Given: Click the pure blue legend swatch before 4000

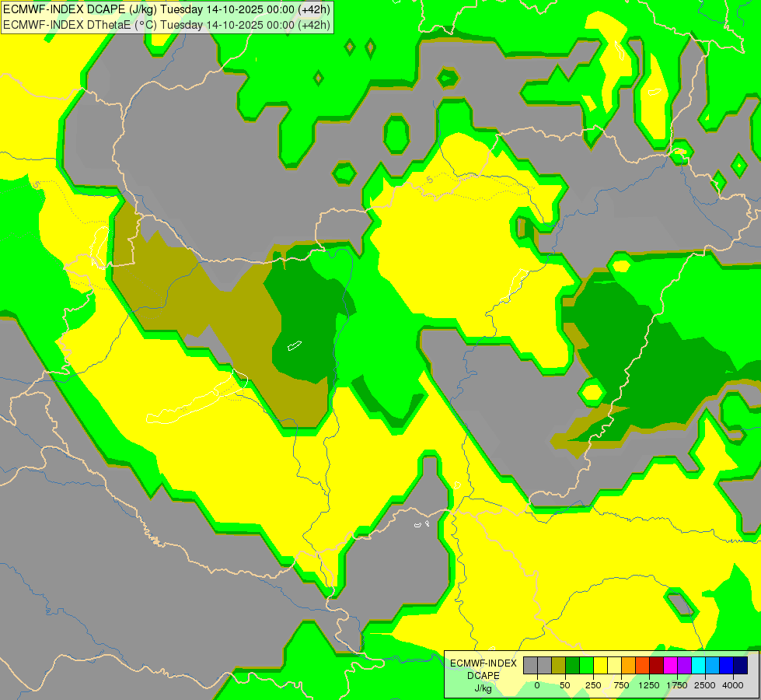Looking at the screenshot, I should click(727, 665).
